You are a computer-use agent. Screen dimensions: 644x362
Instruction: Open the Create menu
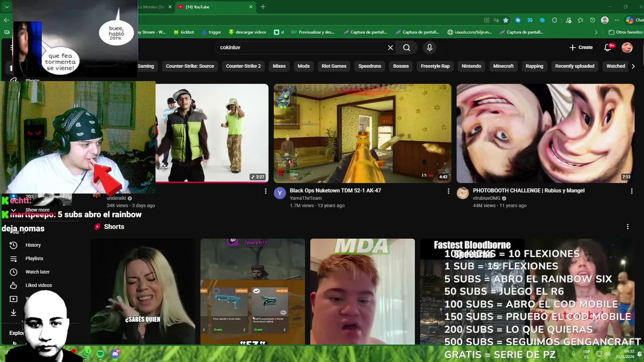point(581,47)
